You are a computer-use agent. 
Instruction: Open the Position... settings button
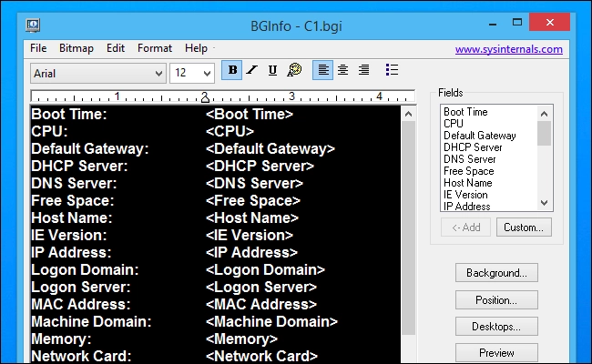pyautogui.click(x=496, y=300)
